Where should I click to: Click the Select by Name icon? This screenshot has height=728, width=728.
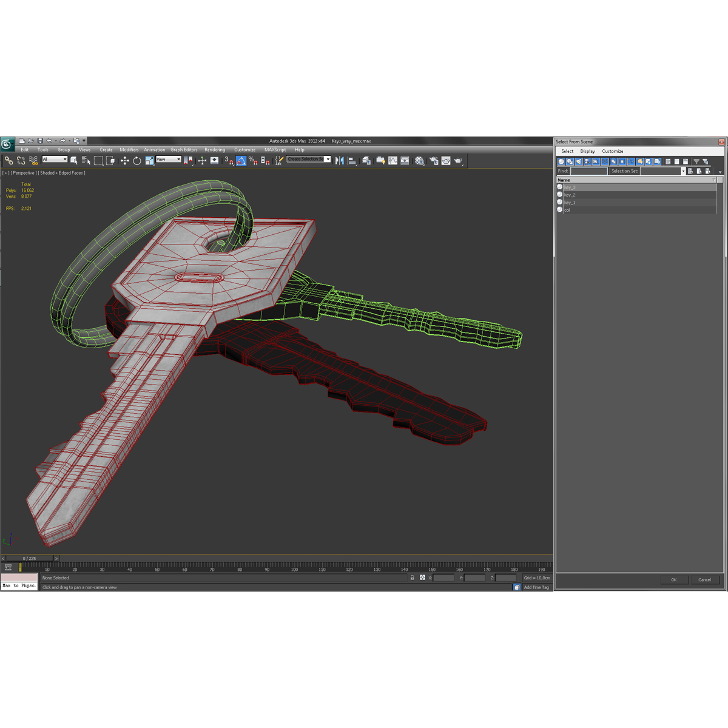tap(86, 160)
